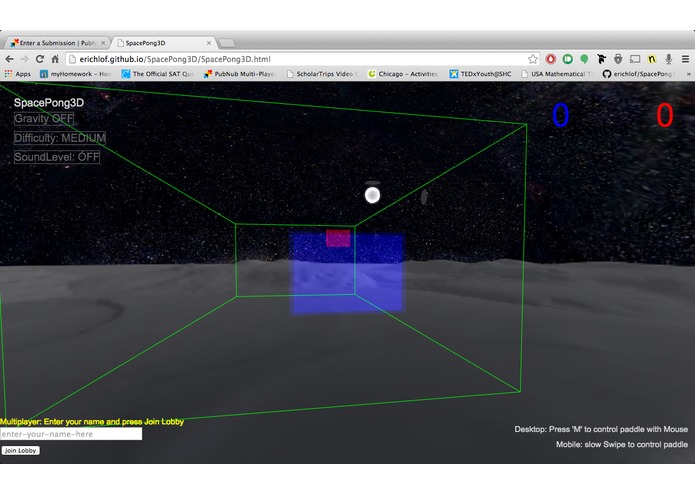Click the red opponent score 0
The image size is (695, 494).
664,115
